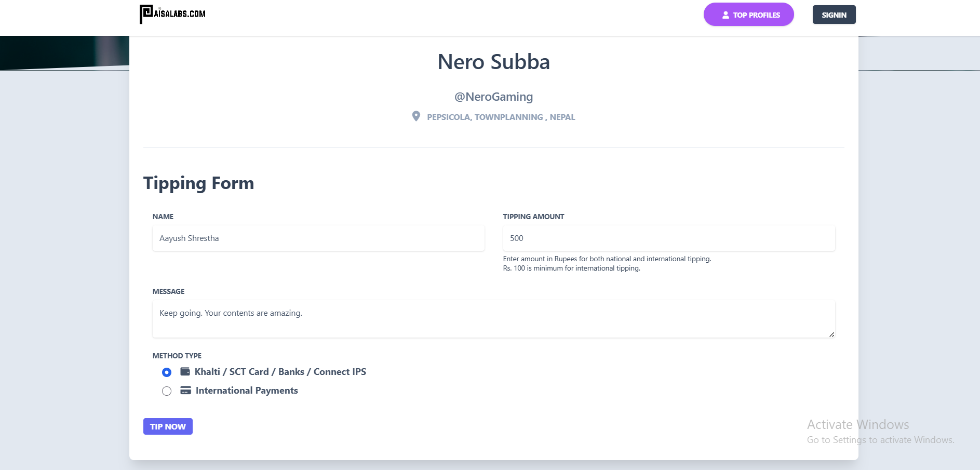Click the 'Khalti / SCT Card / Banks' label text
This screenshot has height=470, width=980.
pos(280,372)
